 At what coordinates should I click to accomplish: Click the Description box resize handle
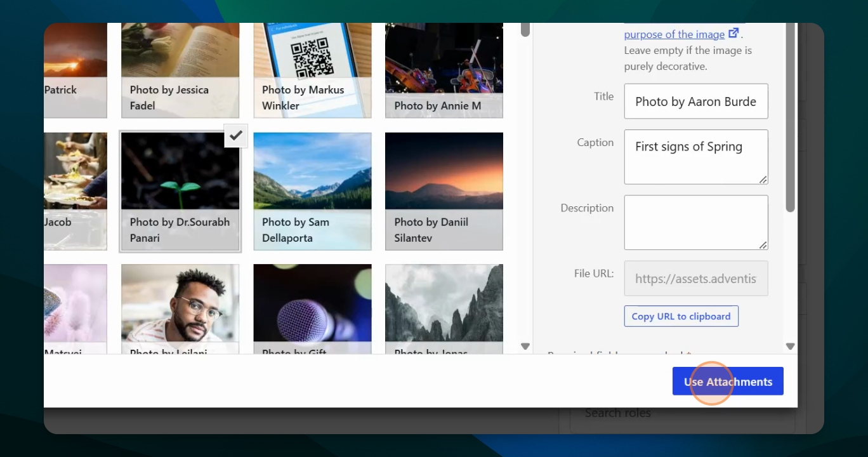tap(763, 245)
